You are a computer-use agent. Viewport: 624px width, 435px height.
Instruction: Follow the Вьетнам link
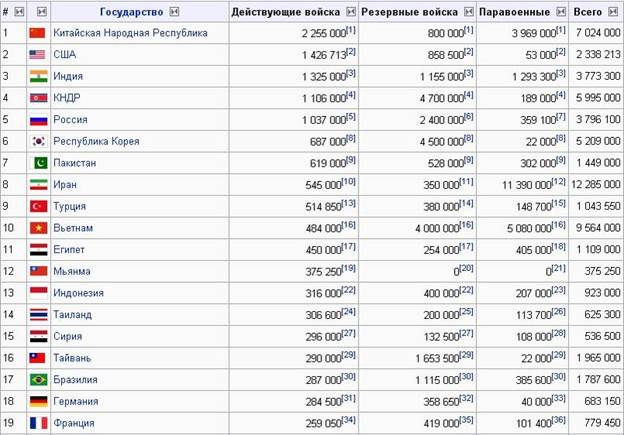click(x=73, y=228)
